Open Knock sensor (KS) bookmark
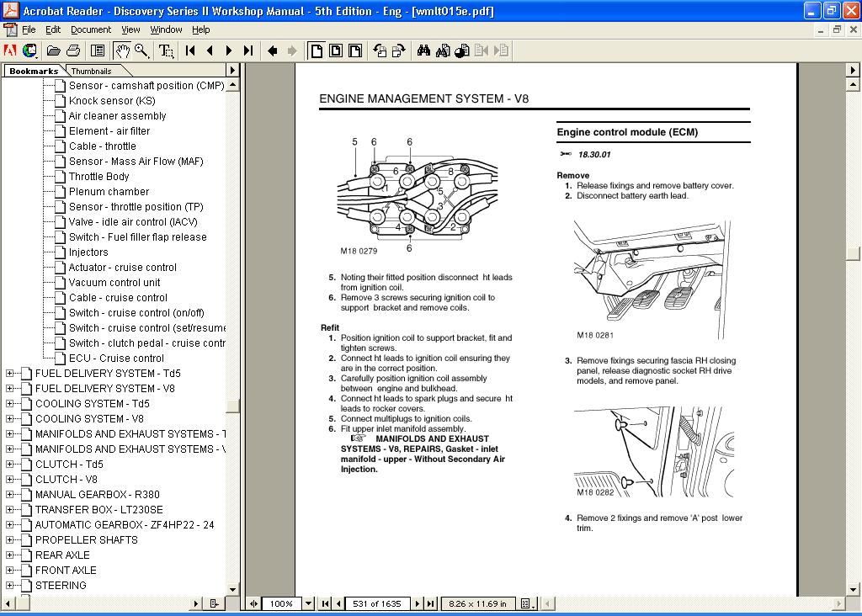The width and height of the screenshot is (862, 616). click(112, 100)
